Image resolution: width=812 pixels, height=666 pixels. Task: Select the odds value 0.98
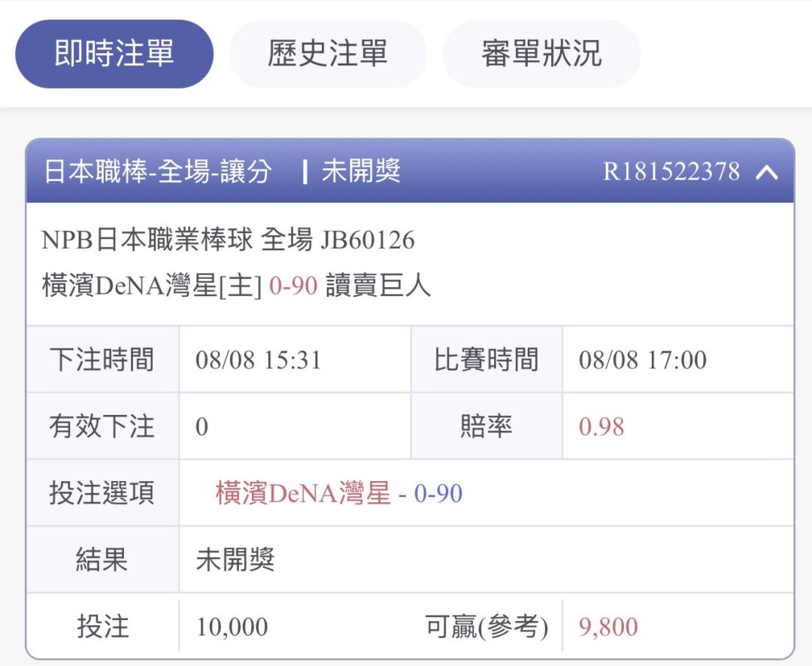coord(601,427)
